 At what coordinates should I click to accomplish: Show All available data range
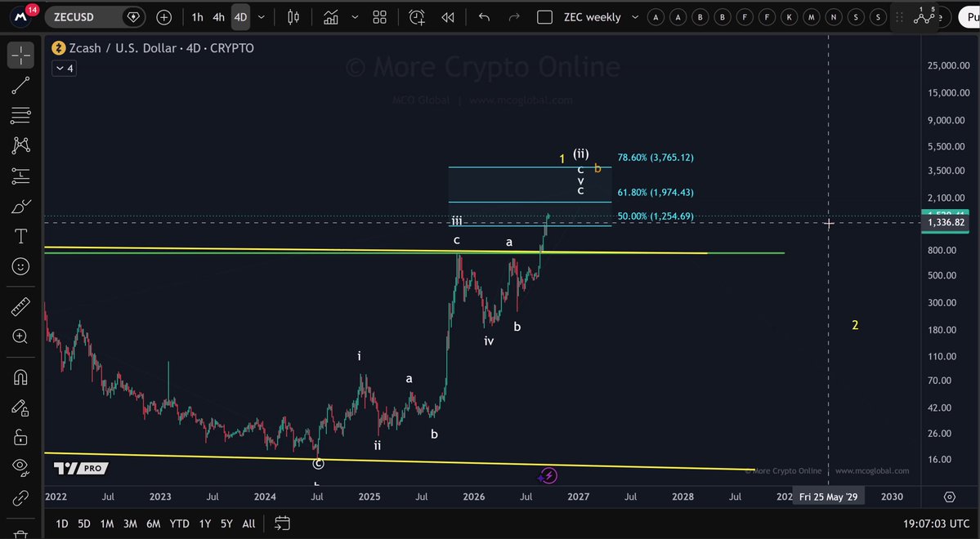click(x=248, y=523)
